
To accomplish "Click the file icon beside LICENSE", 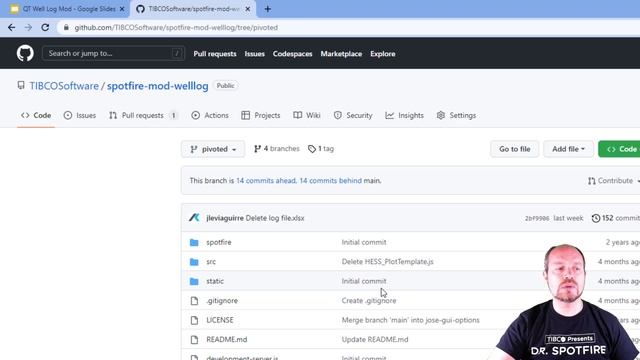I will pyautogui.click(x=194, y=320).
